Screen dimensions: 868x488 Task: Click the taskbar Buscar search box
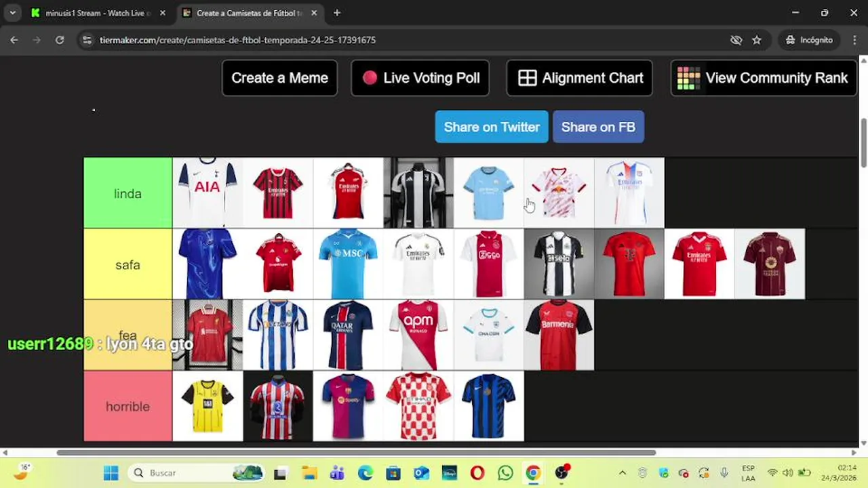tap(198, 473)
